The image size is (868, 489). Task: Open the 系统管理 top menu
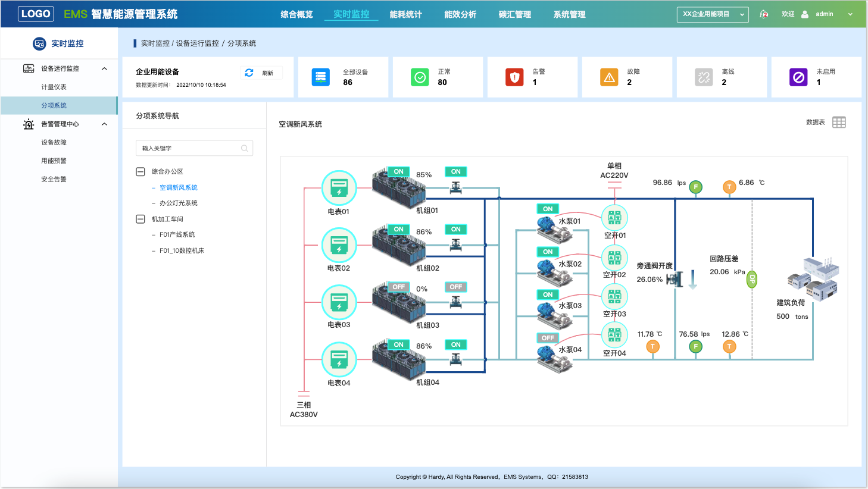point(570,14)
